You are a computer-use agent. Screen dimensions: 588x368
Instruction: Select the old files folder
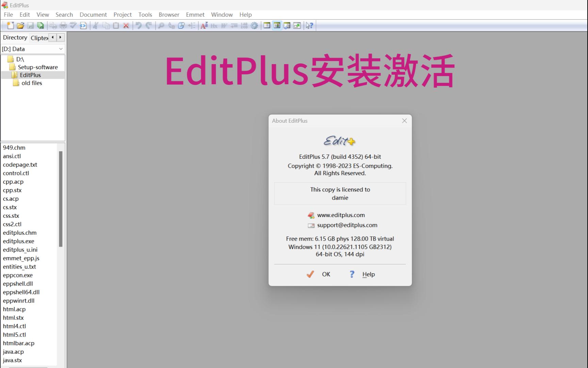[x=28, y=83]
